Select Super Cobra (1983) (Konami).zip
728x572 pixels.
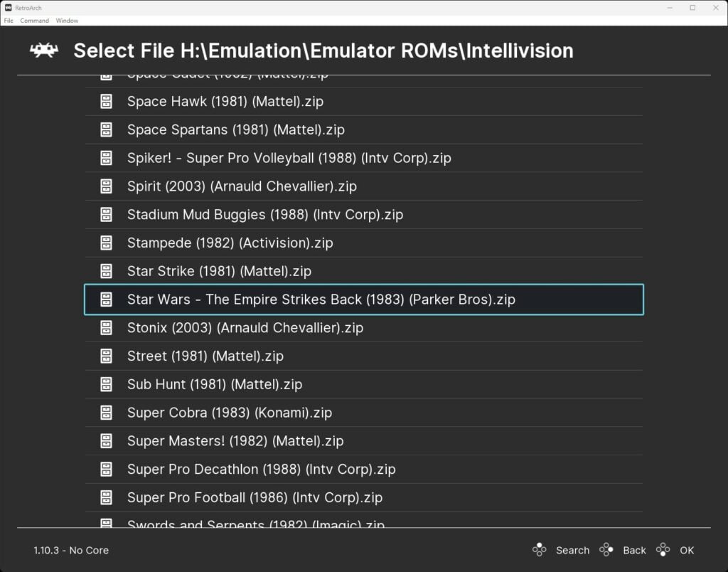click(364, 413)
